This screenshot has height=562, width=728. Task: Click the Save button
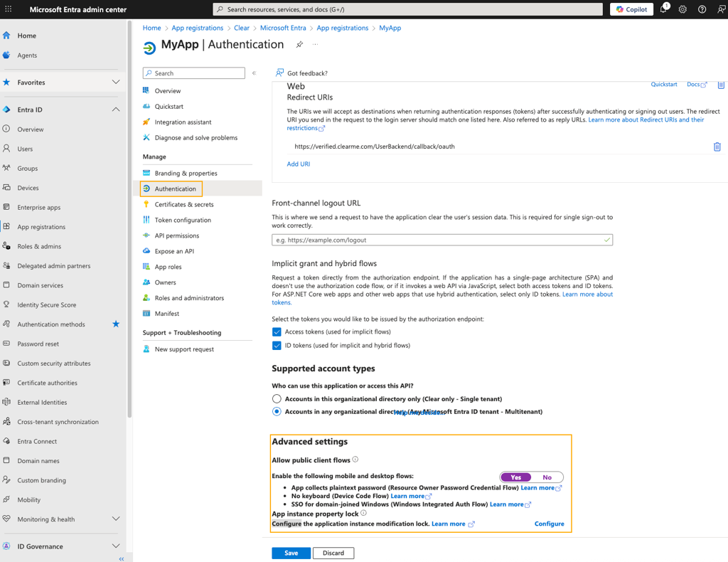click(291, 553)
